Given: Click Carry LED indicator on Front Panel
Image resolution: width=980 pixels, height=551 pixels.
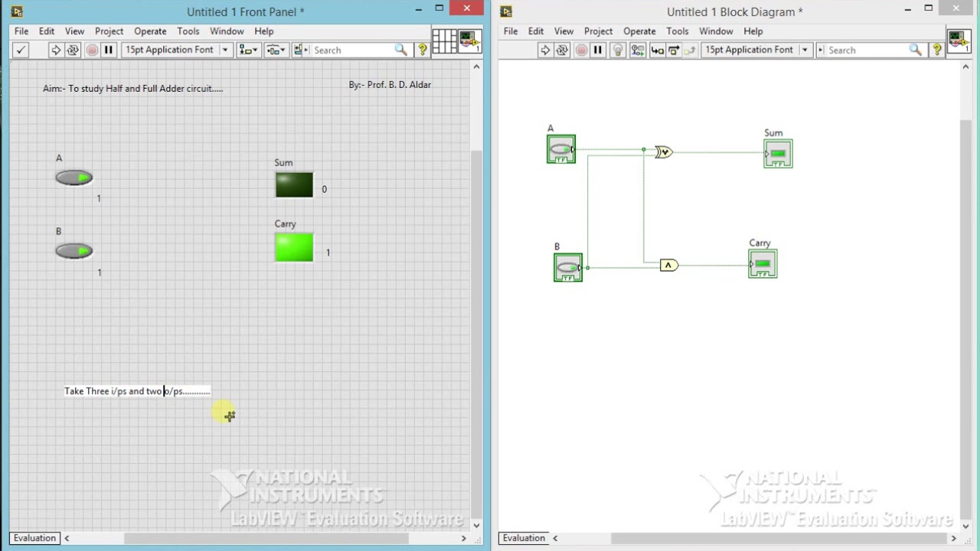Looking at the screenshot, I should tap(294, 247).
